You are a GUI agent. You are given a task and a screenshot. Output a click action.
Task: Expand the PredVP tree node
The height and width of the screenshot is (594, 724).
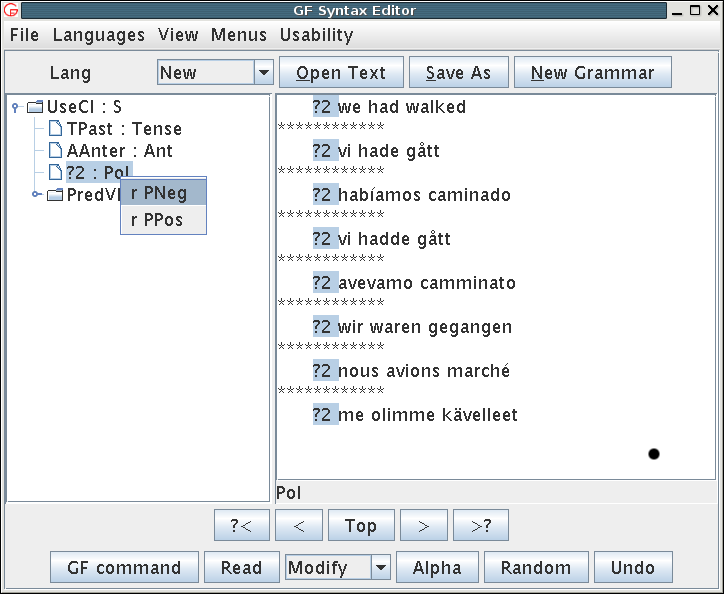click(37, 195)
